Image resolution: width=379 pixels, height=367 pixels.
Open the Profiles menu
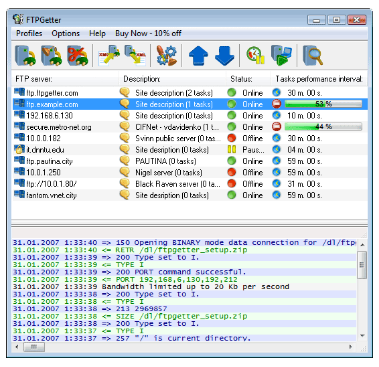pos(29,33)
